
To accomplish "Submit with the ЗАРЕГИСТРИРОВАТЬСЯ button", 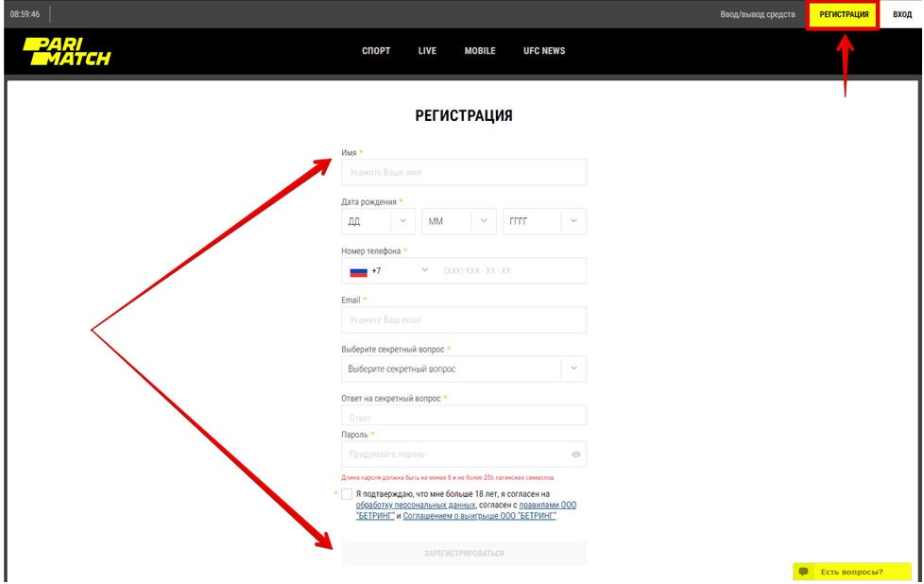I will tap(464, 553).
